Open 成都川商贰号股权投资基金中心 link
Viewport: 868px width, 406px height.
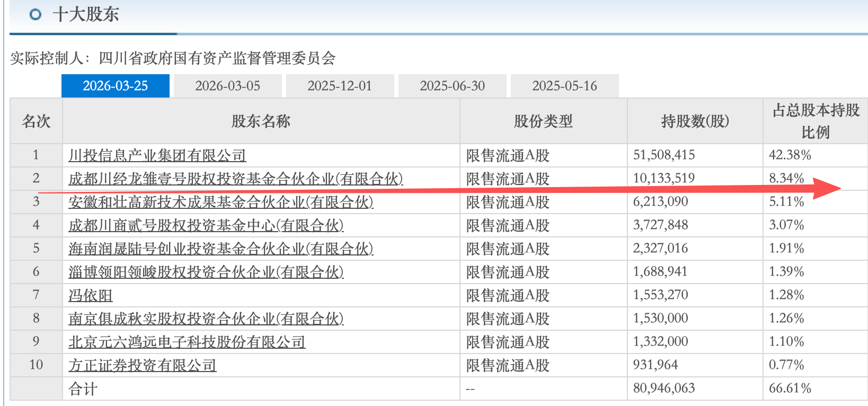point(206,225)
